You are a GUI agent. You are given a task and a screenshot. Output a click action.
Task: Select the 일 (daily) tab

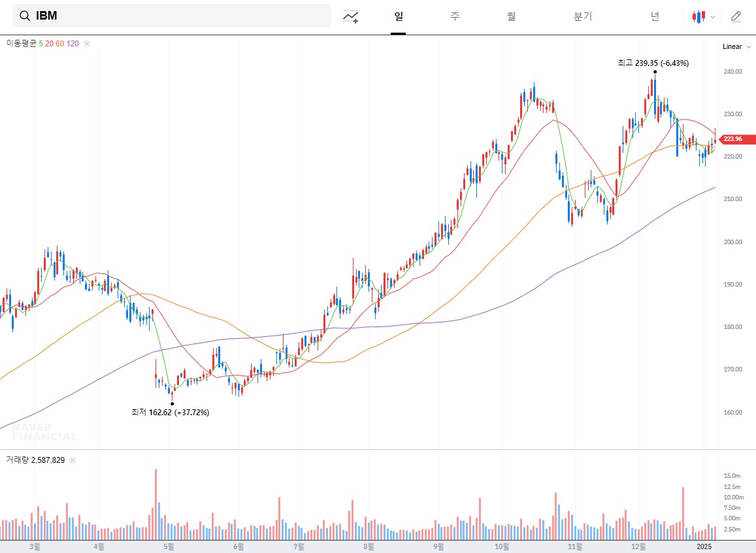tap(398, 16)
